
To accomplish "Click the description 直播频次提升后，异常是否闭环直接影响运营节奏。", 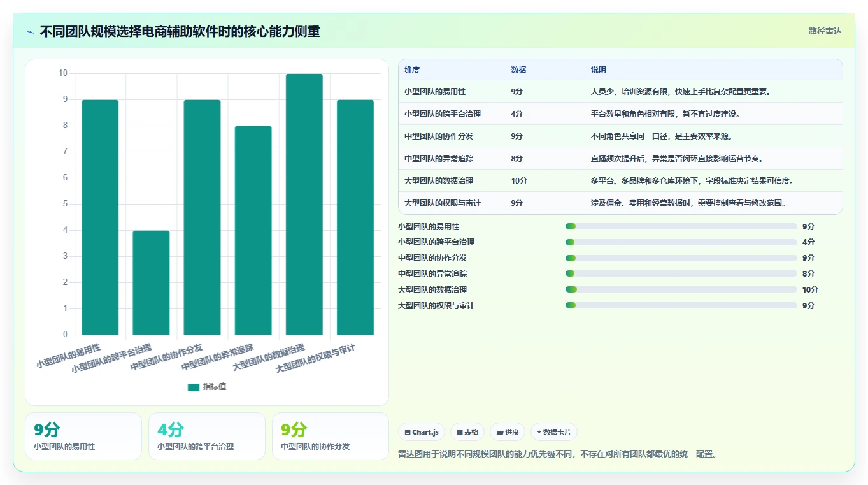I will click(x=677, y=159).
